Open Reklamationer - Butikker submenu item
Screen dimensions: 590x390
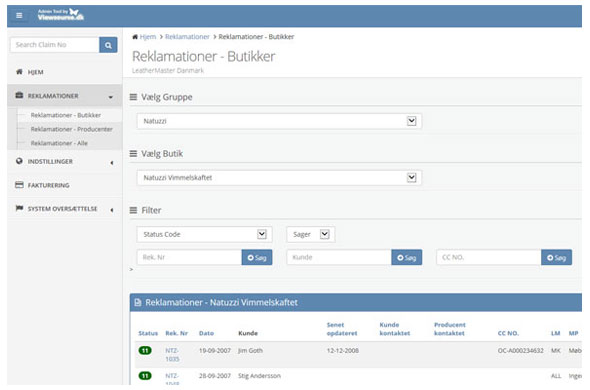66,115
